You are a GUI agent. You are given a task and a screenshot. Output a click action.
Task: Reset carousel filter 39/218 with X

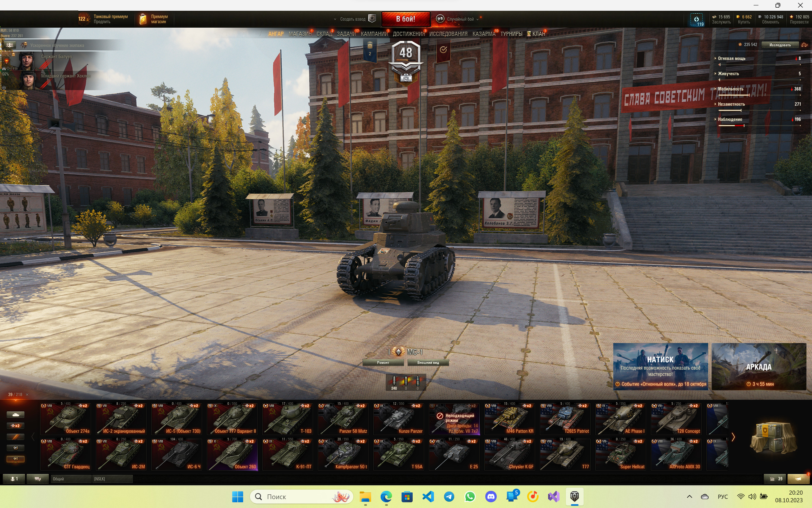click(27, 394)
